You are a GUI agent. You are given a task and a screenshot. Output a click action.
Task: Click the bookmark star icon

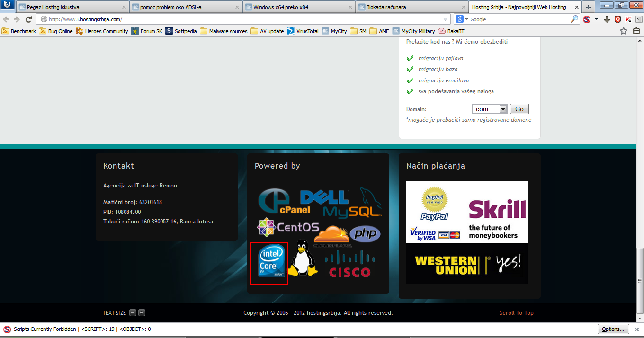coord(624,31)
